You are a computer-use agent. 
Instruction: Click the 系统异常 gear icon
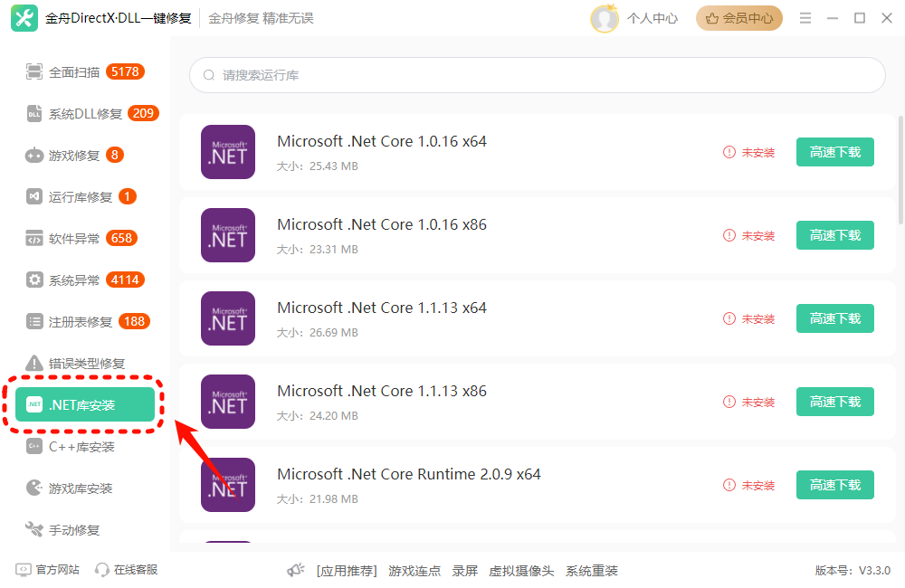34,280
